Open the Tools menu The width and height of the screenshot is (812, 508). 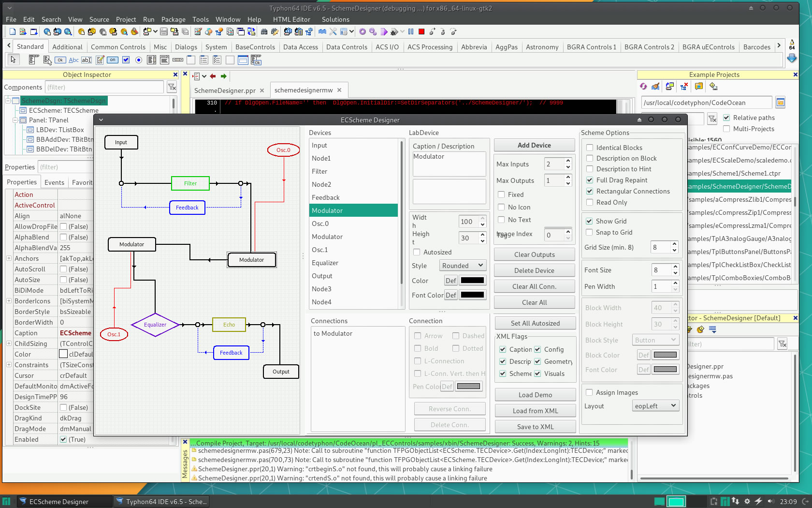[x=201, y=19]
